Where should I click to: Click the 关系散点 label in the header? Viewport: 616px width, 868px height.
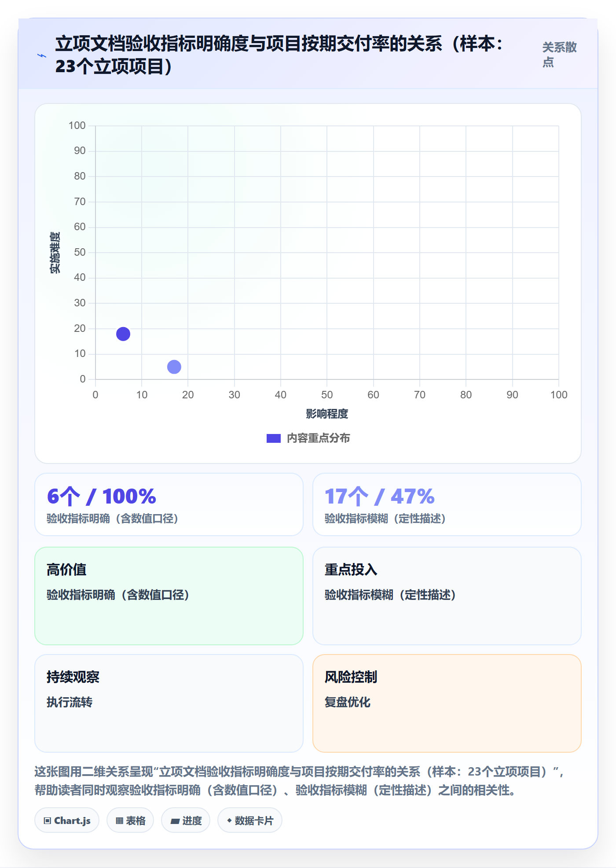559,55
